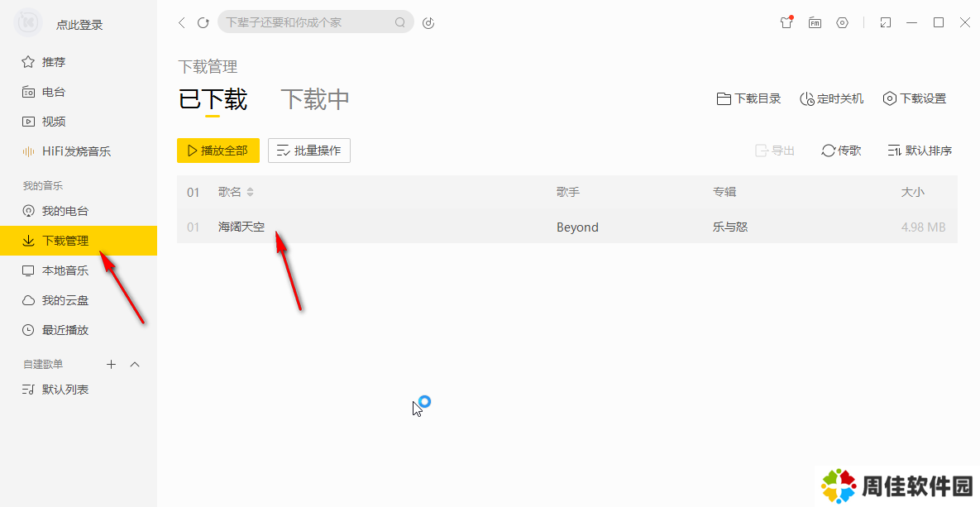Click the magnifier icon in search box
This screenshot has width=980, height=507.
point(400,22)
